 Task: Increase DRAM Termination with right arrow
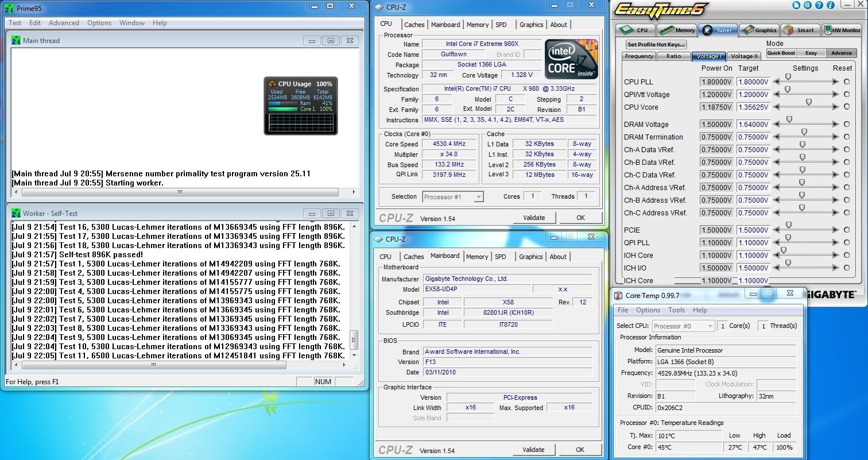pyautogui.click(x=836, y=137)
